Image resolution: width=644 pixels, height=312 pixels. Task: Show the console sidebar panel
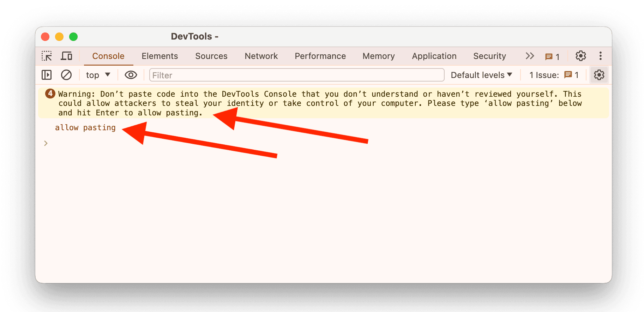[47, 75]
